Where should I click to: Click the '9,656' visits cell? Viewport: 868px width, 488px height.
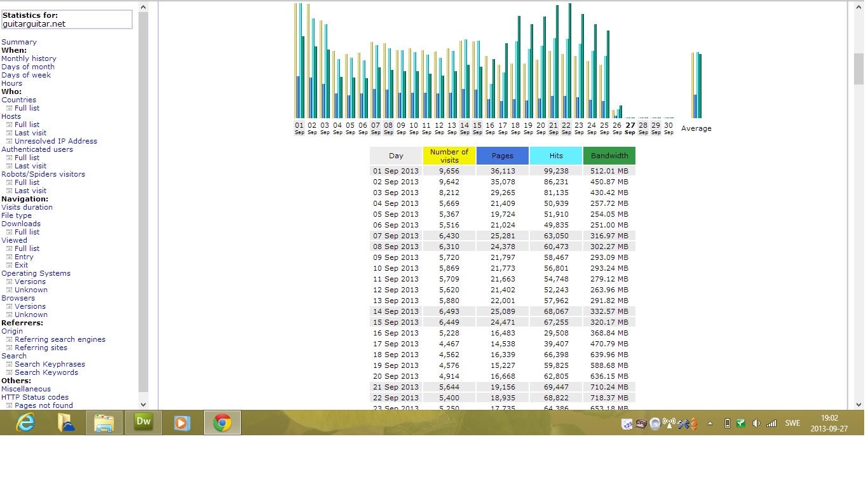pyautogui.click(x=449, y=171)
